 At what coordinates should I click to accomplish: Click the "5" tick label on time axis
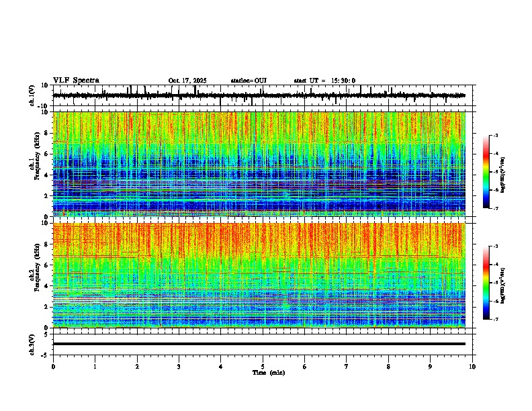263,367
